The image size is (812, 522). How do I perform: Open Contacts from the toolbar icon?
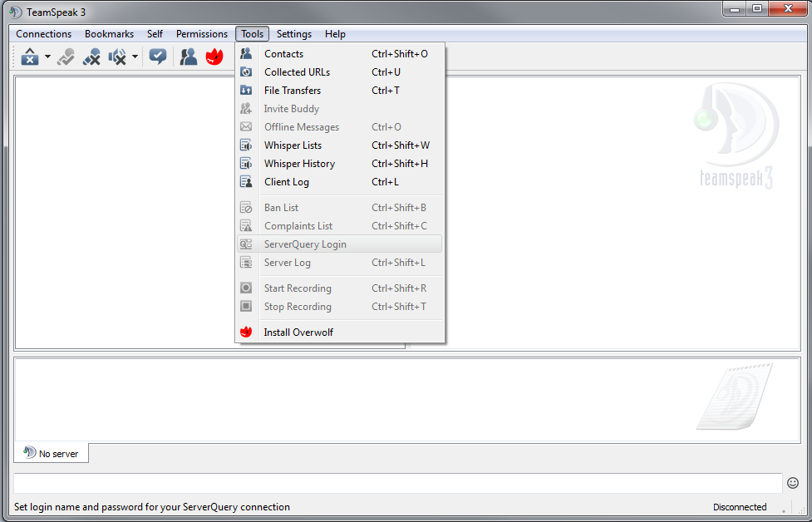(x=189, y=57)
